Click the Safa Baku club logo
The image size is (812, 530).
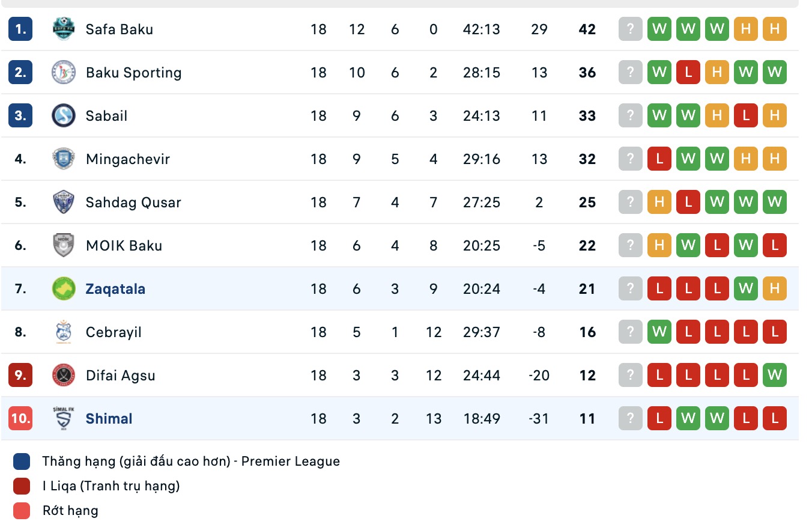pos(64,29)
